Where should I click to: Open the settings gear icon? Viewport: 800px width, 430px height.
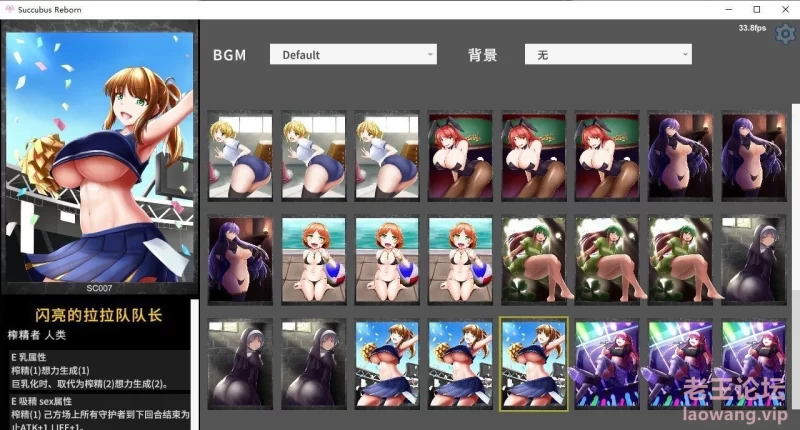(785, 34)
